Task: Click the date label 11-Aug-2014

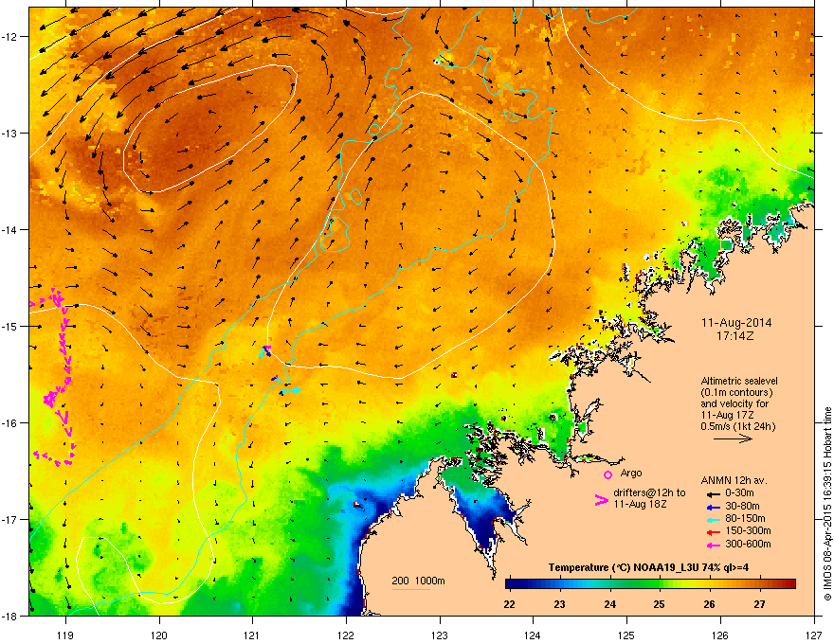Action: pos(736,323)
